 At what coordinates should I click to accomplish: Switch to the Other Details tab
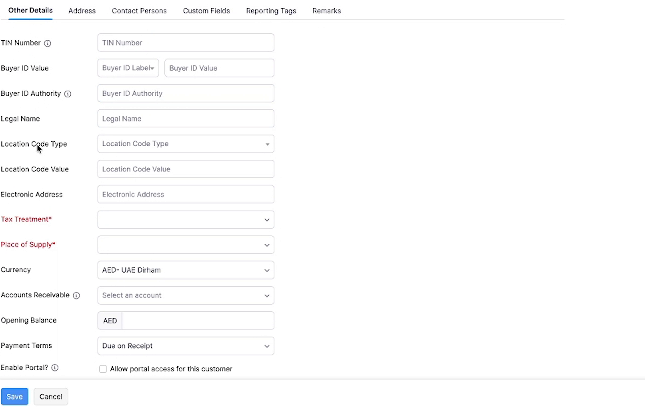(30, 10)
